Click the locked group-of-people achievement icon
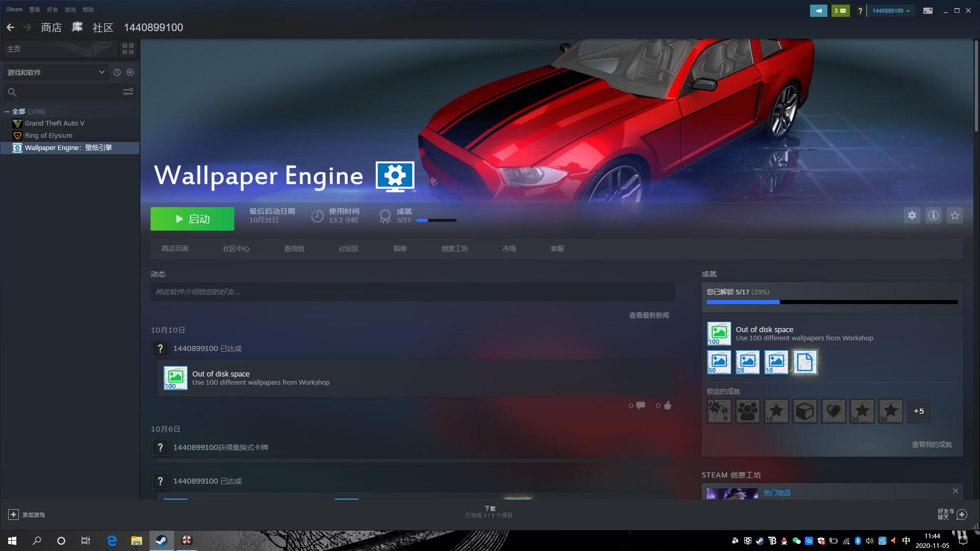 (x=748, y=411)
